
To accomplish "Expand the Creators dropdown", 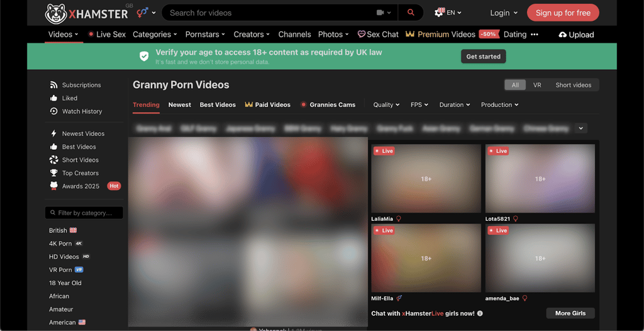I will pyautogui.click(x=252, y=35).
